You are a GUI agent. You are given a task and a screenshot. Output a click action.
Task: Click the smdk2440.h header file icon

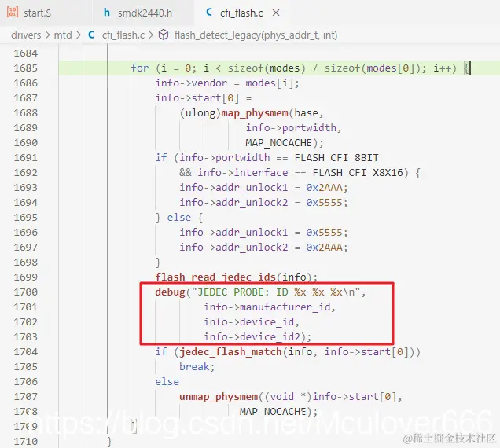(x=107, y=13)
